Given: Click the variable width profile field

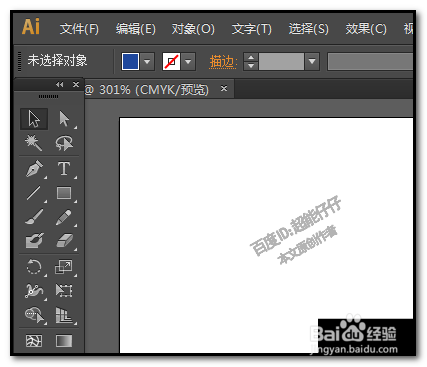Looking at the screenshot, I should pos(370,61).
